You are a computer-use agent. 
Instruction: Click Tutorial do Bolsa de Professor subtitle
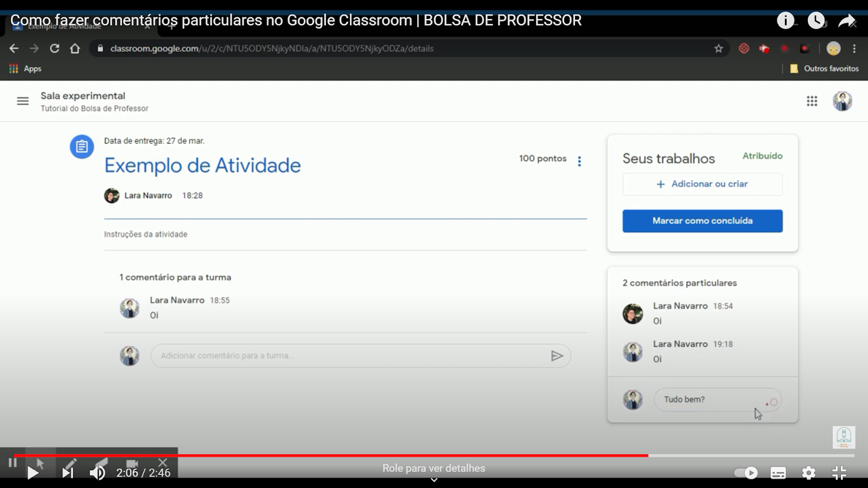click(x=94, y=108)
